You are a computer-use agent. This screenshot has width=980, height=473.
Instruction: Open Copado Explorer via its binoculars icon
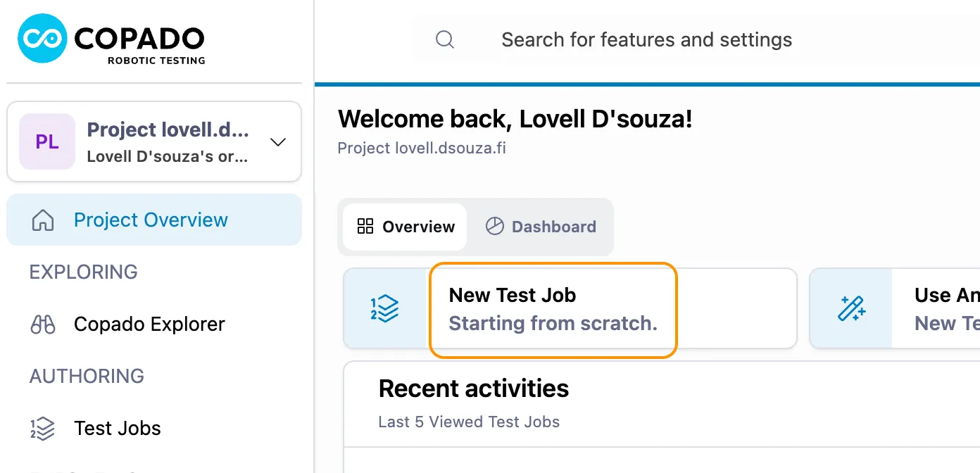pos(42,324)
